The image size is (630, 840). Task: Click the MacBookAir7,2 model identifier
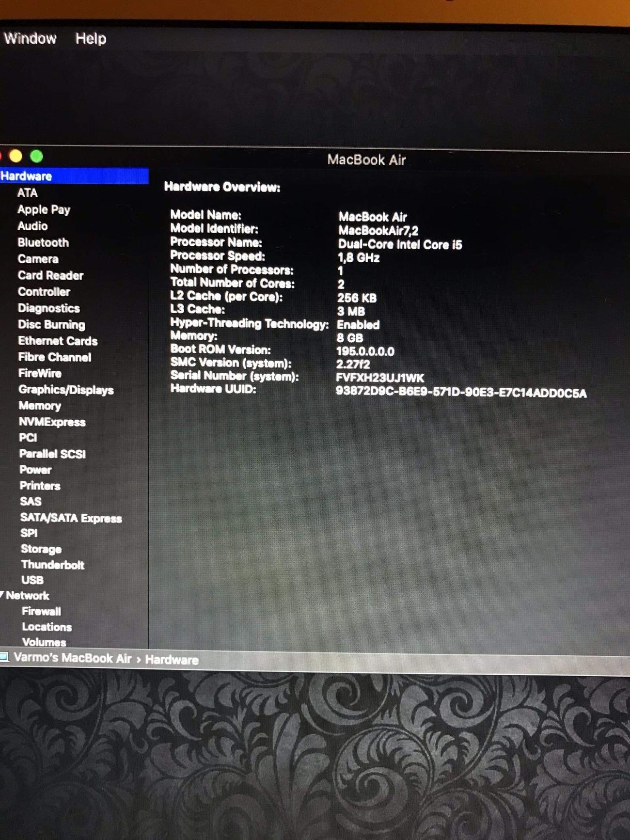(378, 231)
